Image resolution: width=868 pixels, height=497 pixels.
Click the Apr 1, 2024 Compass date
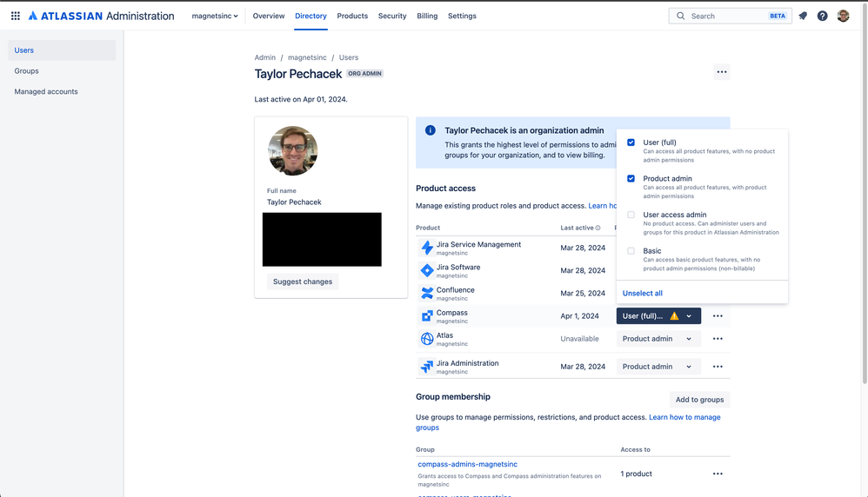pos(579,315)
